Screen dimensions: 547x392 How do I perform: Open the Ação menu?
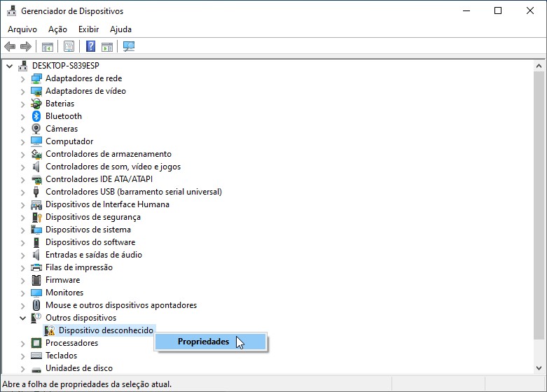(x=57, y=29)
